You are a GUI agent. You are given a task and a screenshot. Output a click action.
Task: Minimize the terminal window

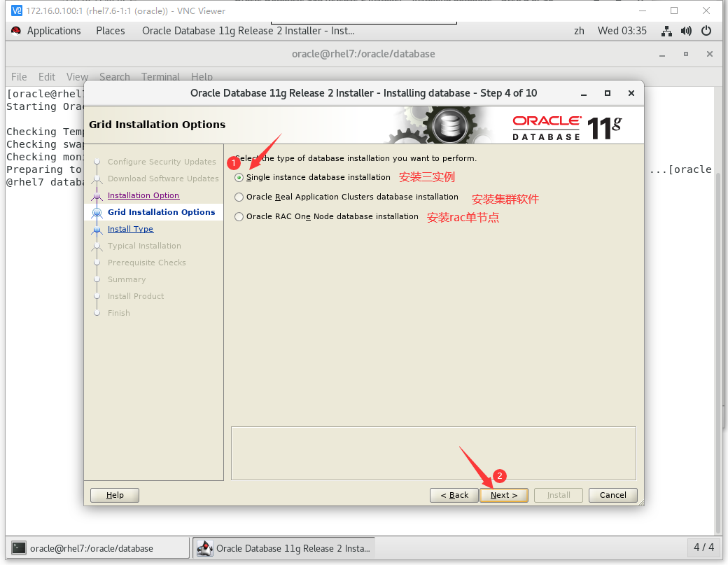(x=662, y=55)
